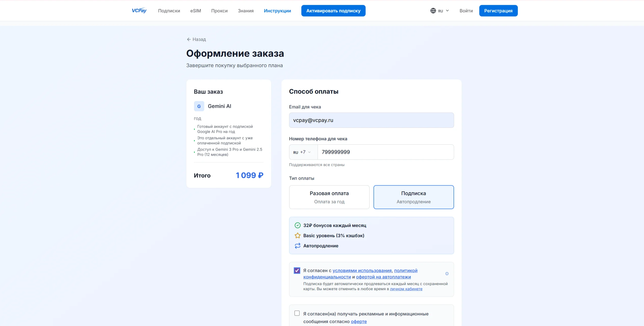
Task: Open the eSIM menu item
Action: tap(196, 11)
